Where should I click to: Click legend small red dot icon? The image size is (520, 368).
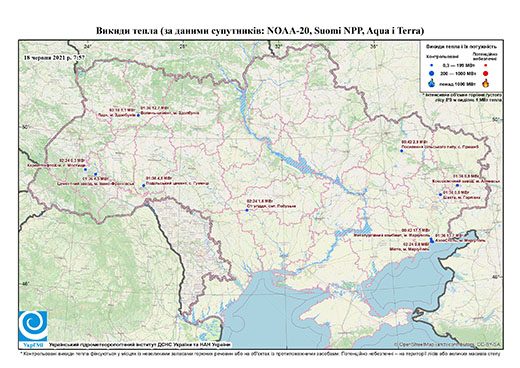point(486,66)
